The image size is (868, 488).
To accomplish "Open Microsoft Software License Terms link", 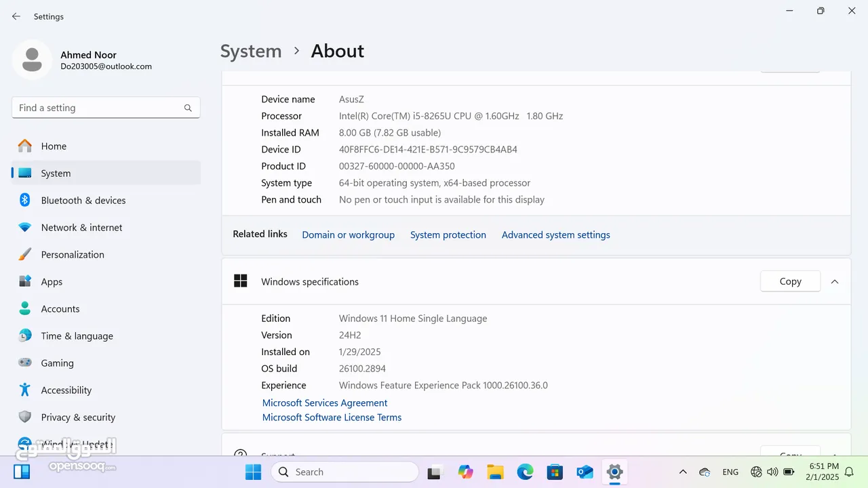I will point(332,418).
